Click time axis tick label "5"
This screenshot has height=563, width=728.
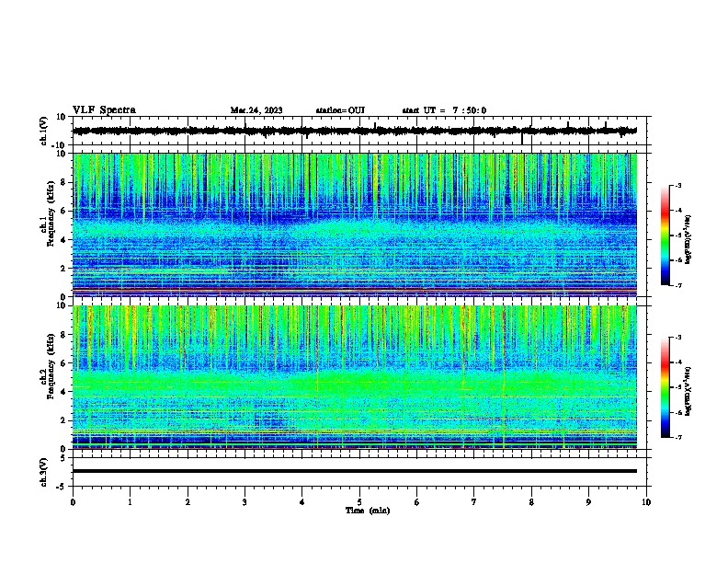pyautogui.click(x=359, y=502)
